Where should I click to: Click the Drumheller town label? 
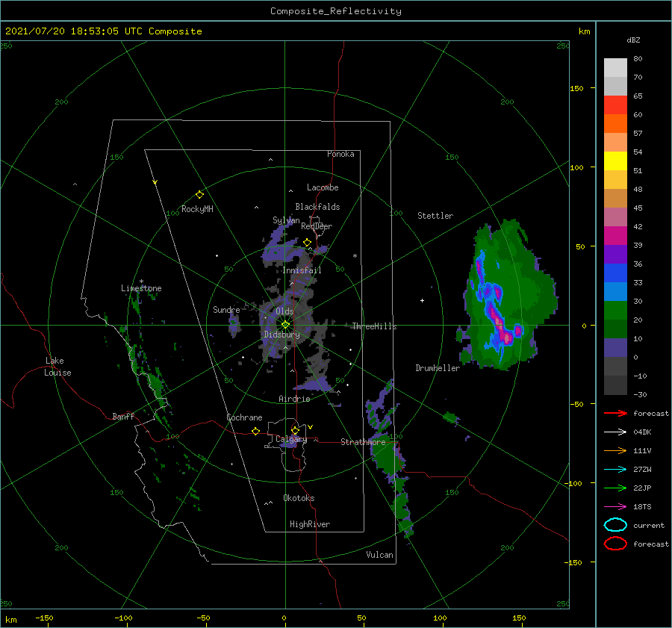click(438, 368)
